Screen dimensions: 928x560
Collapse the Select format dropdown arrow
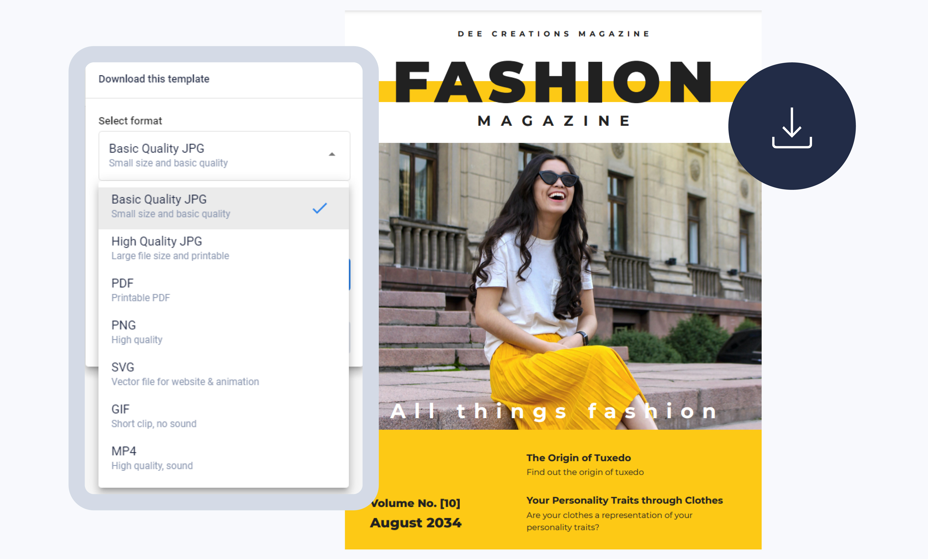coord(332,154)
